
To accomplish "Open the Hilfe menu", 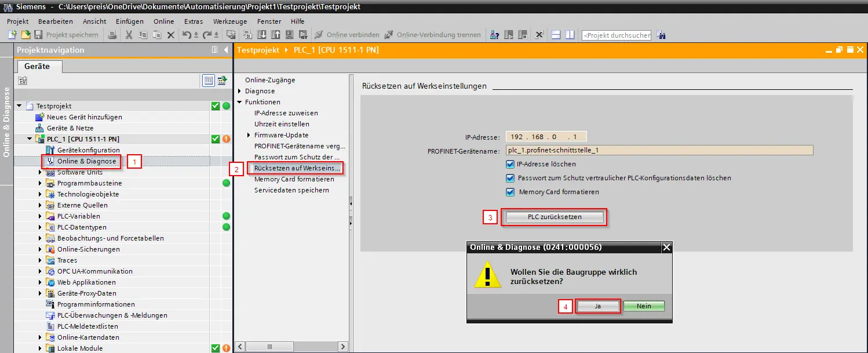I will 298,21.
